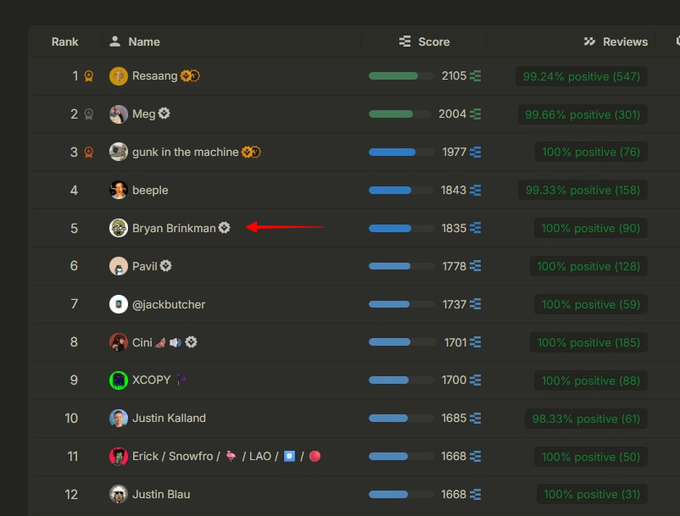Image resolution: width=680 pixels, height=516 pixels.
Task: Open Meg's 99.66% positive (301) reviews
Action: point(582,114)
